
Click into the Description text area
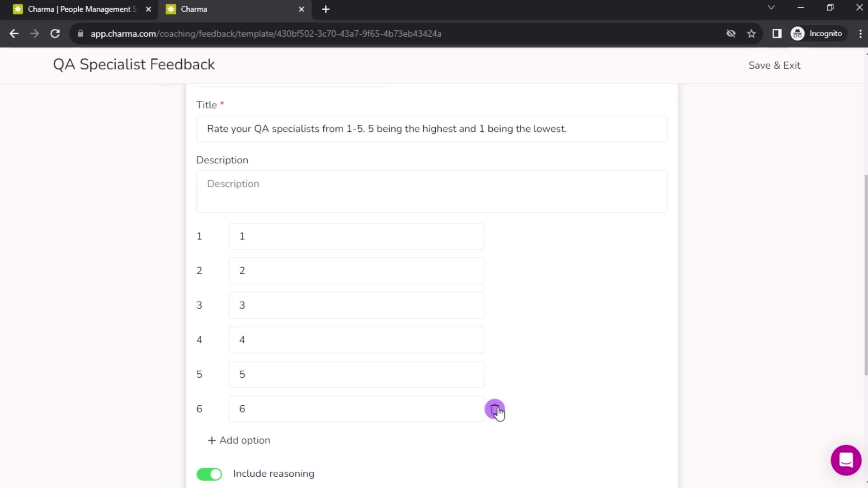(x=432, y=191)
